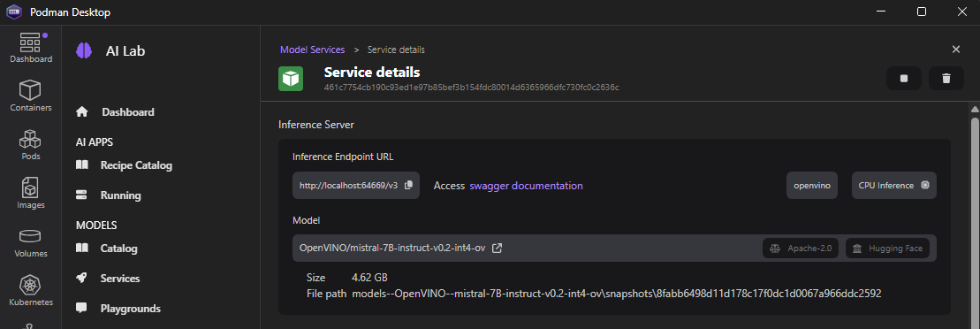Click the openvino badge
Image resolution: width=980 pixels, height=329 pixels.
(812, 186)
